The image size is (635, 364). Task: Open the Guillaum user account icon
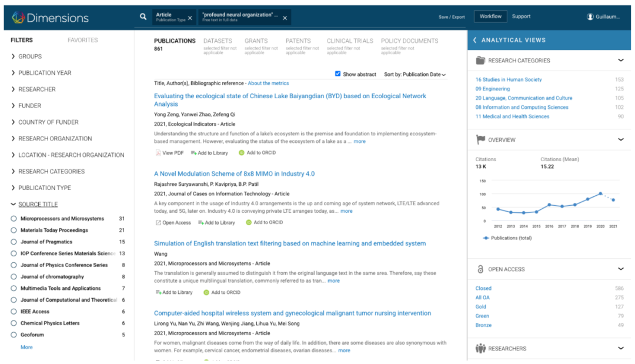pos(590,16)
